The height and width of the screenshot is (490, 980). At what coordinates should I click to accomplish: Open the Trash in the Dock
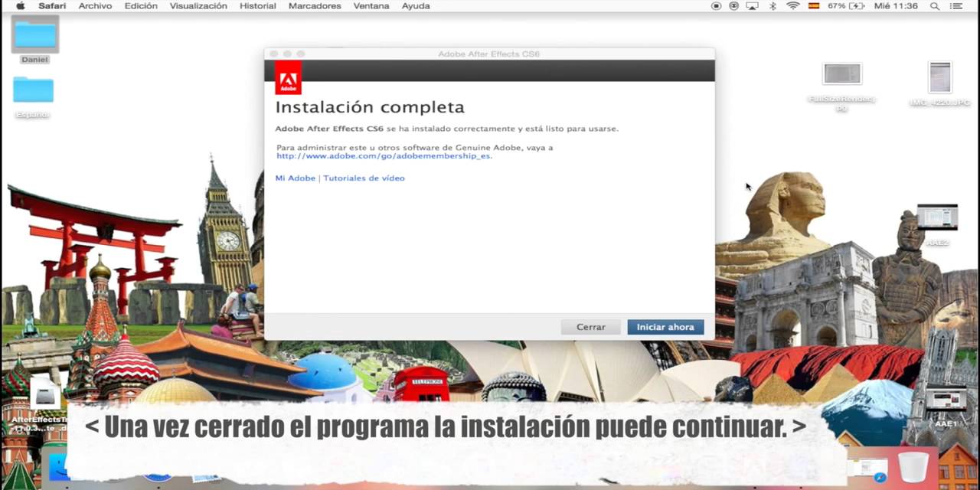click(x=913, y=466)
